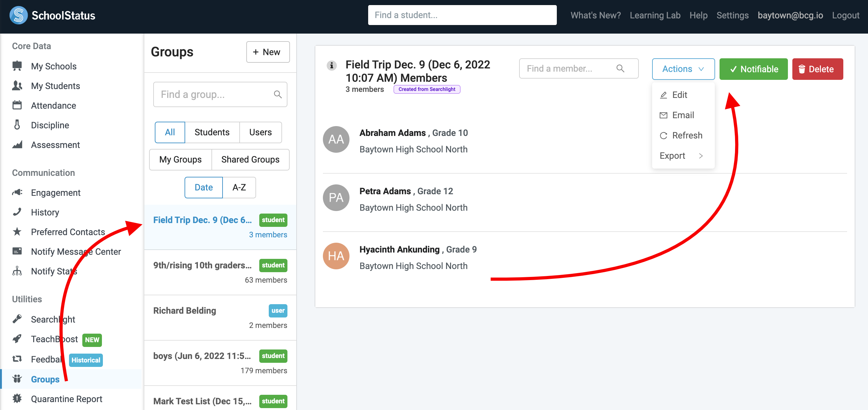Create a new group with New button
Viewport: 868px width, 410px height.
click(x=267, y=52)
